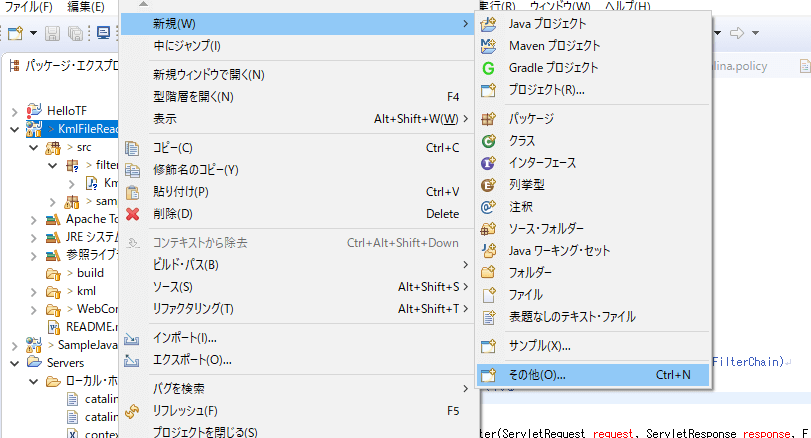Expand the kml folder node
811x438 pixels.
[34, 292]
